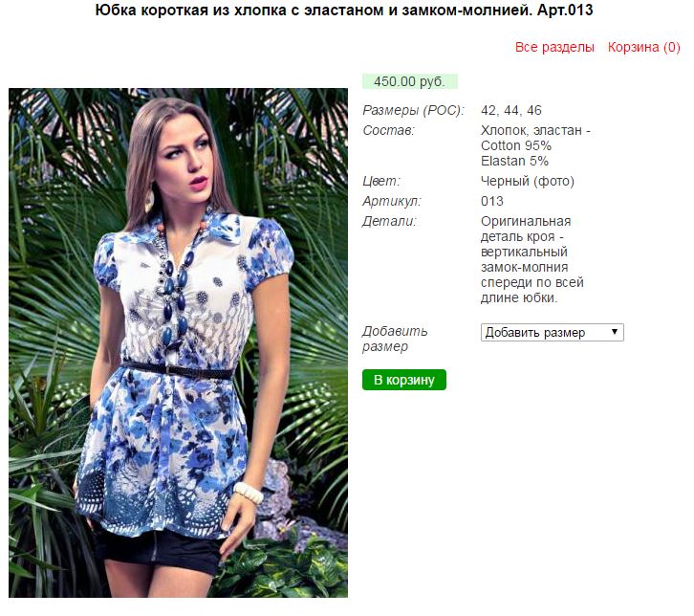This screenshot has height=616, width=694.
Task: Click the product photo of the model
Action: (178, 342)
